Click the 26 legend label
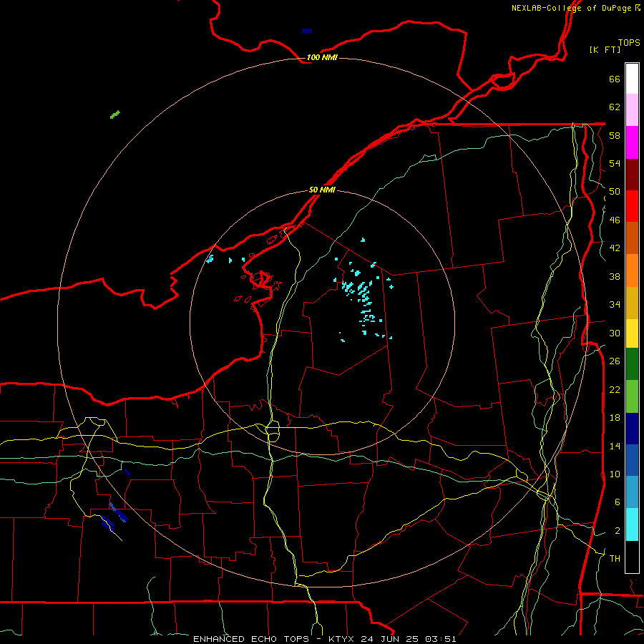Viewport: 644px width, 644px height. (x=615, y=361)
